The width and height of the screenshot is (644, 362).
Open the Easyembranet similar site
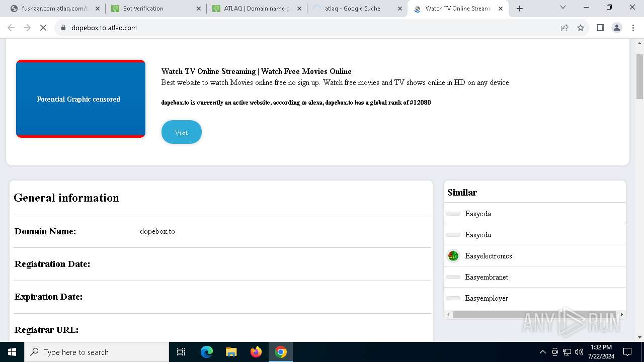tap(487, 277)
